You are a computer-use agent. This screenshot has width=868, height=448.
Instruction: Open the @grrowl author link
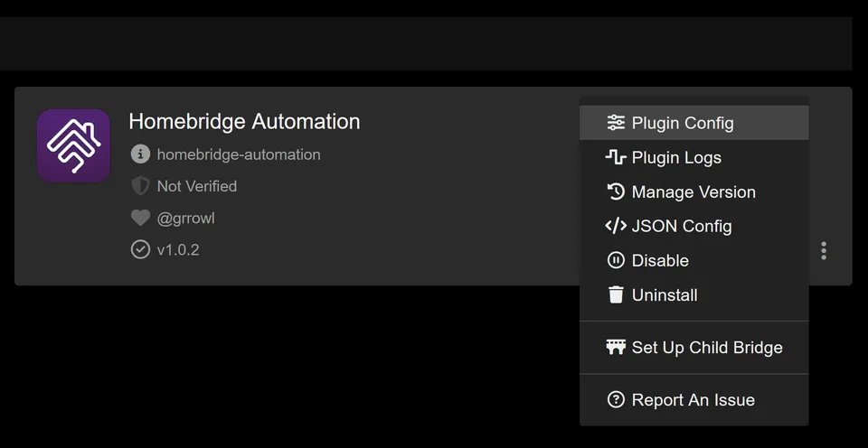pyautogui.click(x=186, y=219)
